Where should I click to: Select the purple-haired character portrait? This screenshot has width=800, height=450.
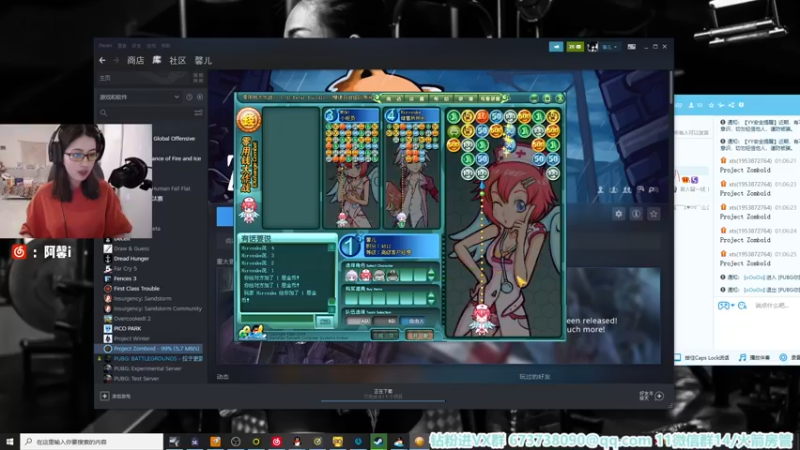[x=351, y=276]
